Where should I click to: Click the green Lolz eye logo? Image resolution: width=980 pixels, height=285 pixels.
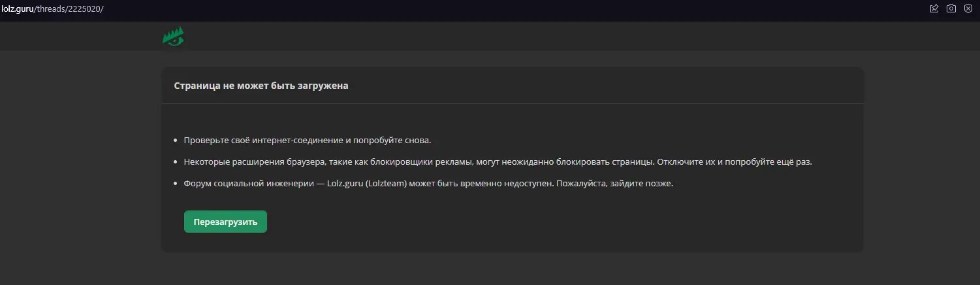coord(173,37)
